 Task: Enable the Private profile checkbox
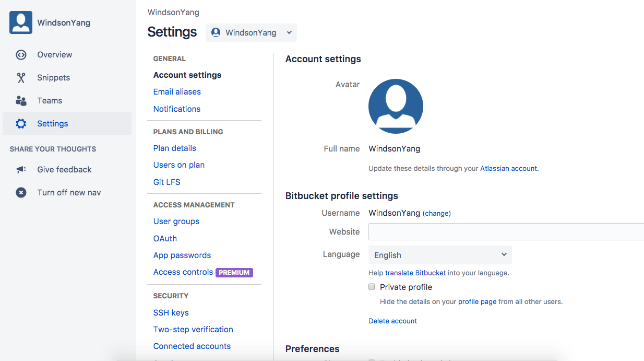372,287
